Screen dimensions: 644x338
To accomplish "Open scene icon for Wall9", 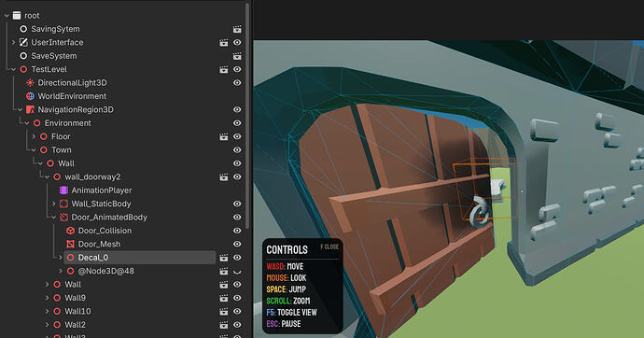I will pyautogui.click(x=223, y=298).
